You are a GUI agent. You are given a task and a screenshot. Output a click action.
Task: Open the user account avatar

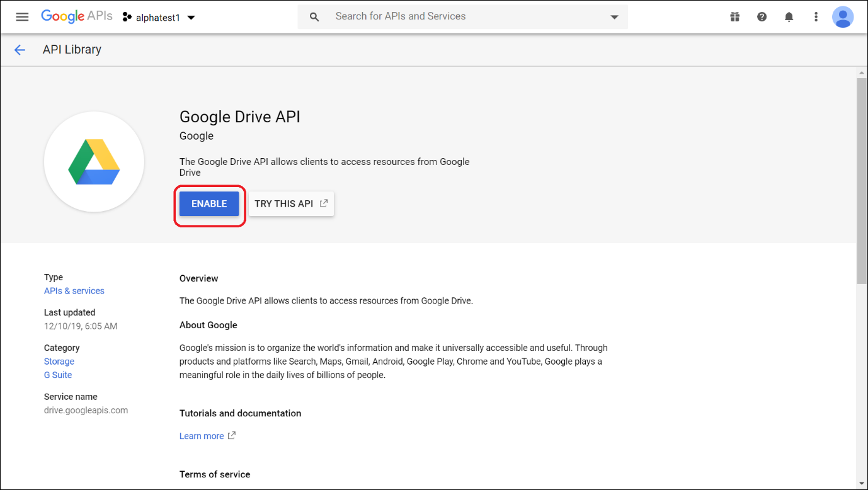coord(842,17)
